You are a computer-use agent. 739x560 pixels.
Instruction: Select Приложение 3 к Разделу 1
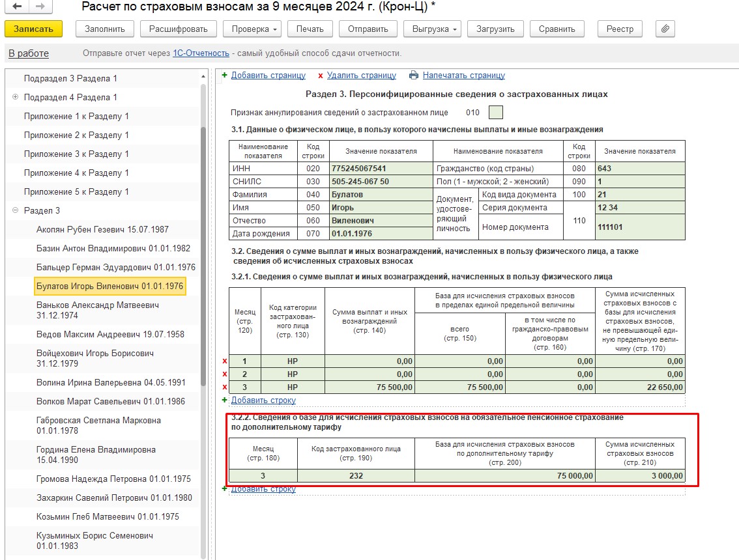[76, 154]
